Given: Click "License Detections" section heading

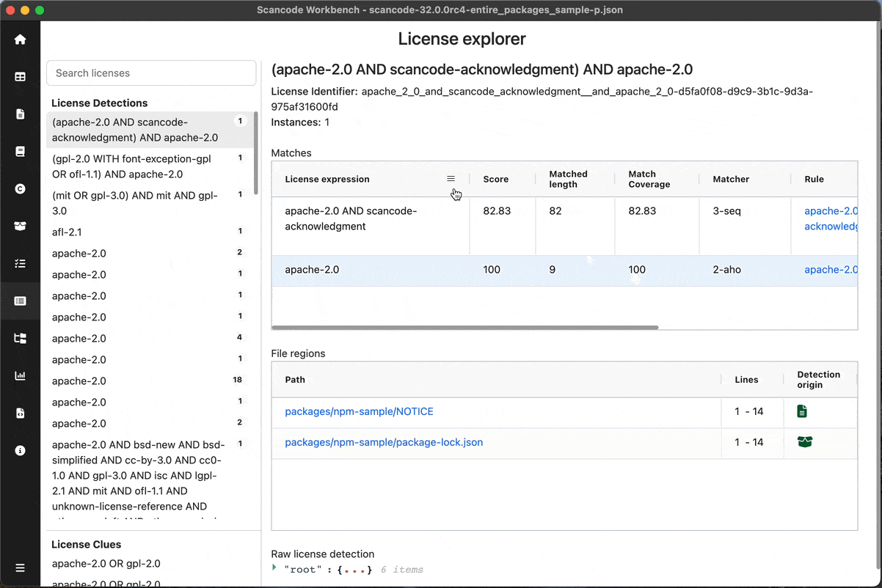Looking at the screenshot, I should (100, 103).
